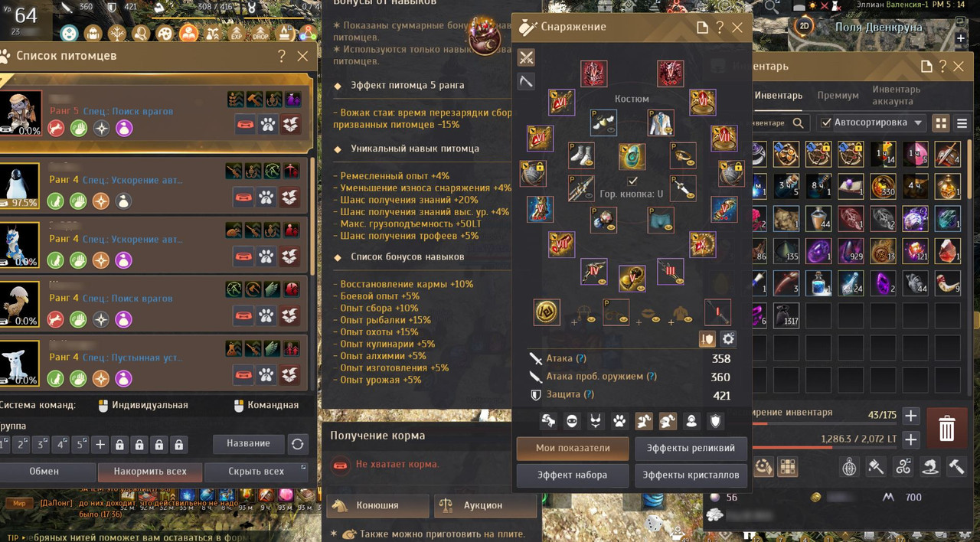Screen dimensions: 980x542
Task: Click the inventory search magnifier icon
Action: point(798,122)
